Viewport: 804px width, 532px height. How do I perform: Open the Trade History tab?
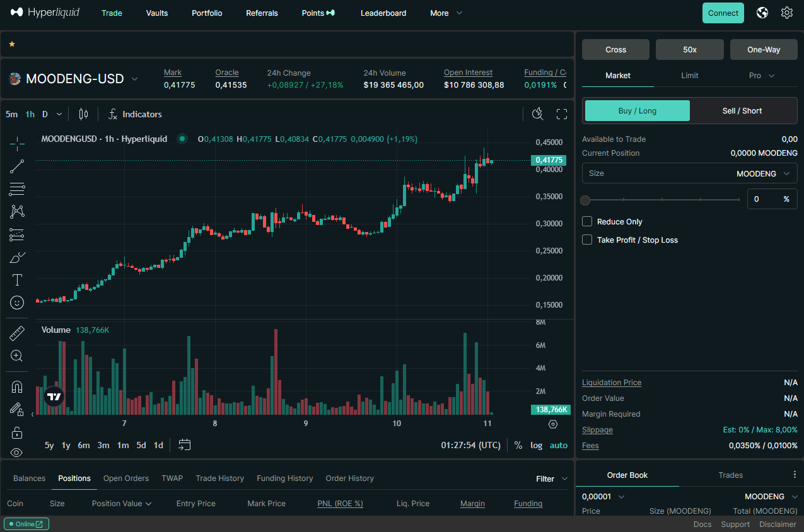[219, 478]
